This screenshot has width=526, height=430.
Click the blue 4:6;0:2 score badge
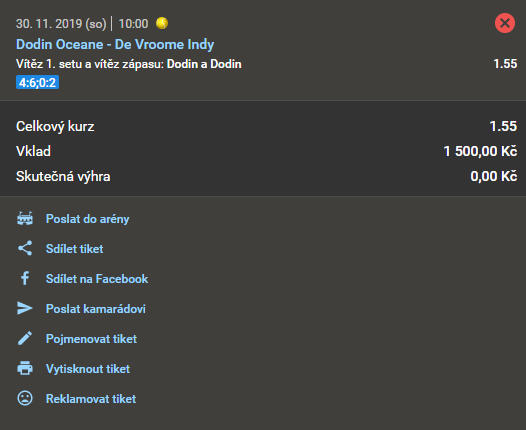(x=38, y=82)
